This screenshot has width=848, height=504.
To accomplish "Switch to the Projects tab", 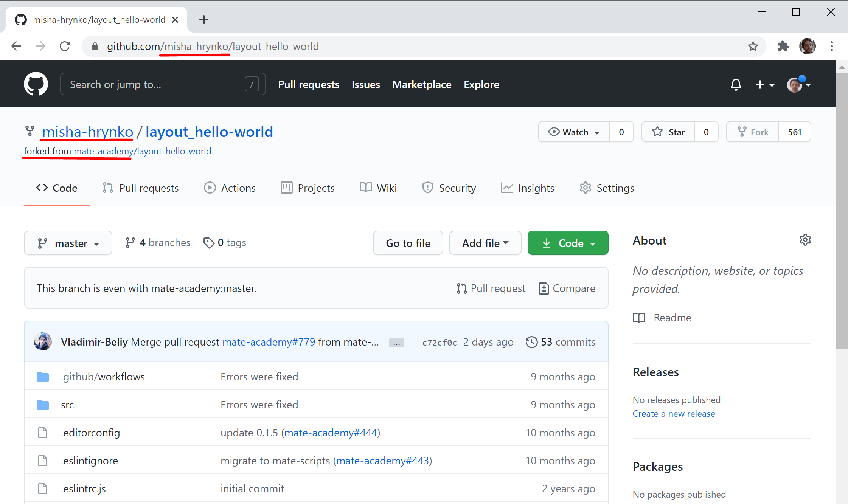I will pyautogui.click(x=308, y=188).
